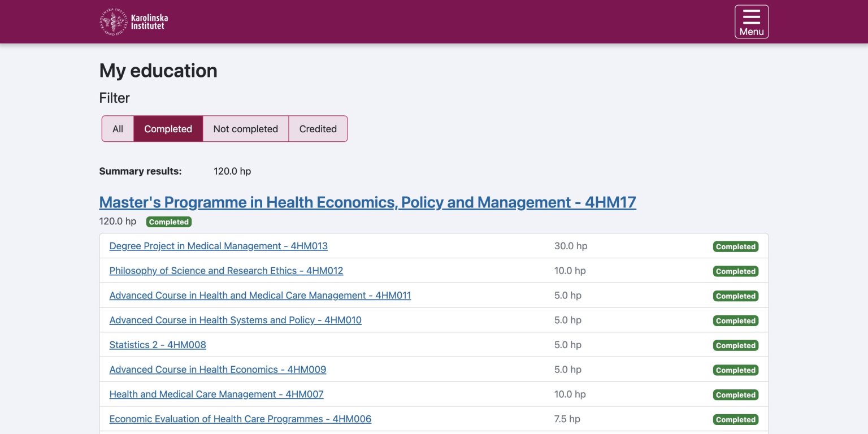Open Philosophy of Science and Research Ethics

[226, 271]
